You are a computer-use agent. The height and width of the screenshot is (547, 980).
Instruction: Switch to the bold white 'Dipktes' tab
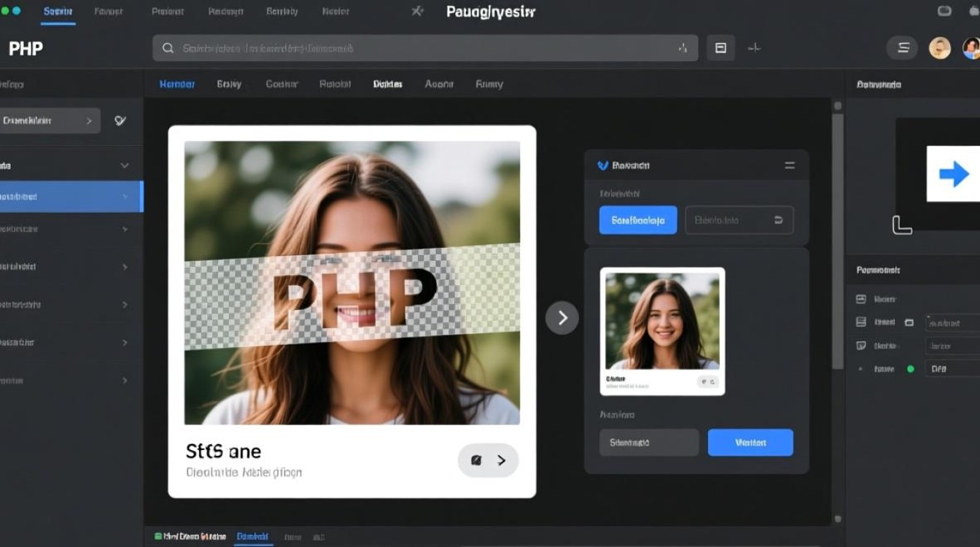387,84
